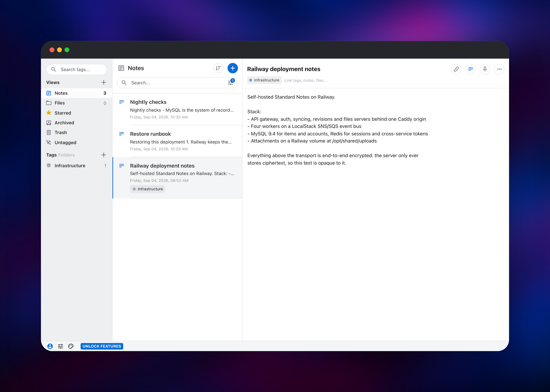Select the Notes view in the sidebar
This screenshot has width=550, height=392.
coord(76,93)
